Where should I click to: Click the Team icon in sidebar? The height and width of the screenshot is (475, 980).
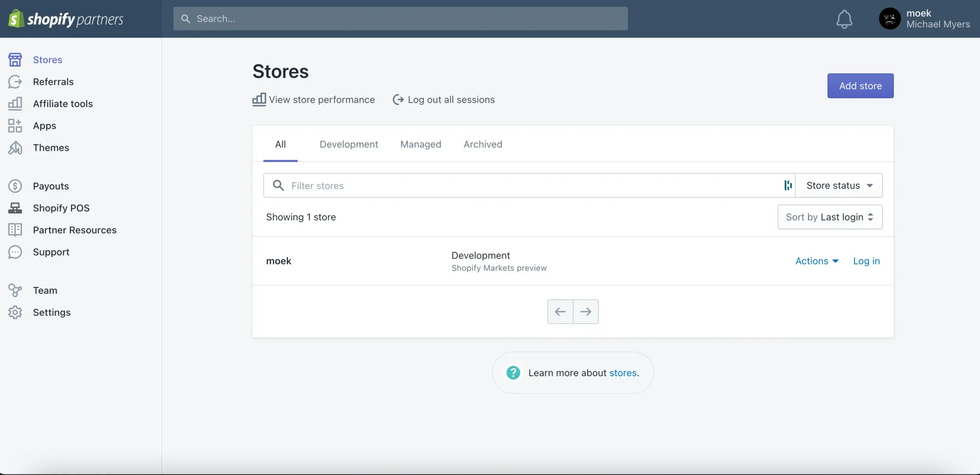15,290
